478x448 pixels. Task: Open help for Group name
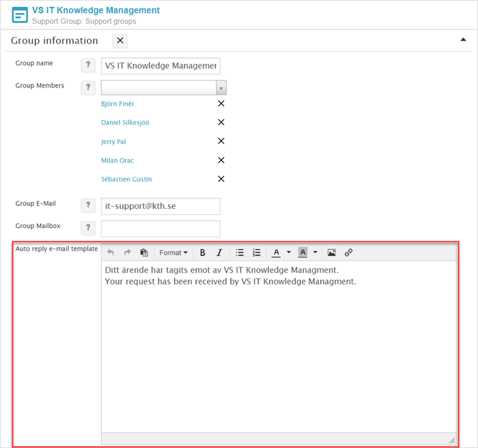click(88, 66)
